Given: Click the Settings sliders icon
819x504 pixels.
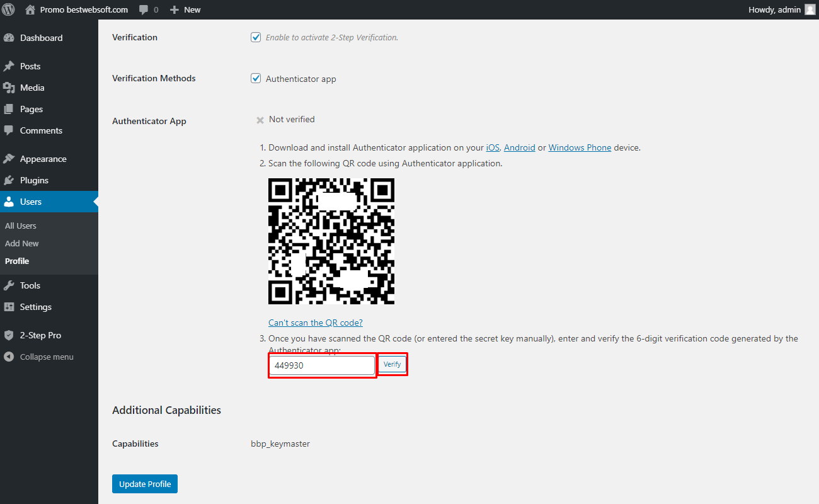Looking at the screenshot, I should (x=9, y=307).
